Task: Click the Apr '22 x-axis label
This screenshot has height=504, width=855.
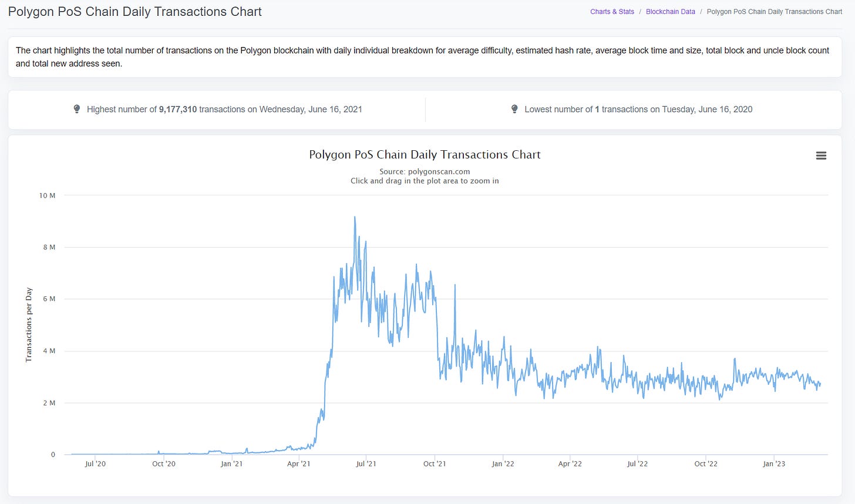Action: 570,464
